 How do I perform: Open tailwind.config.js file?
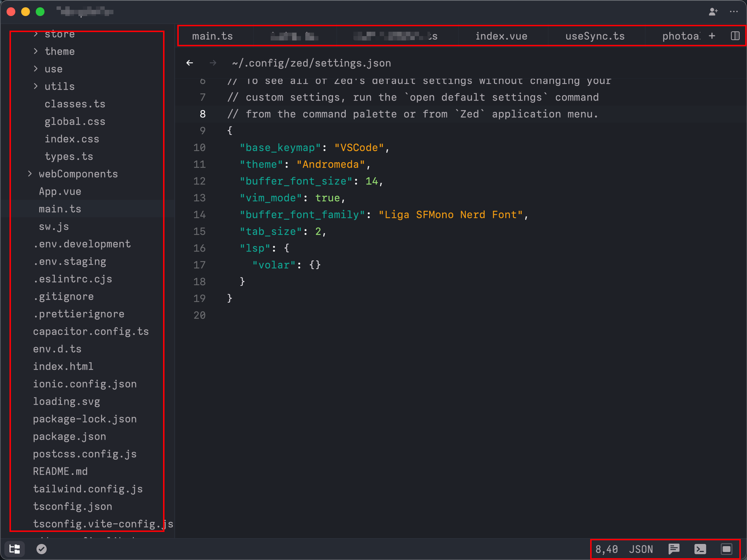[x=88, y=489]
